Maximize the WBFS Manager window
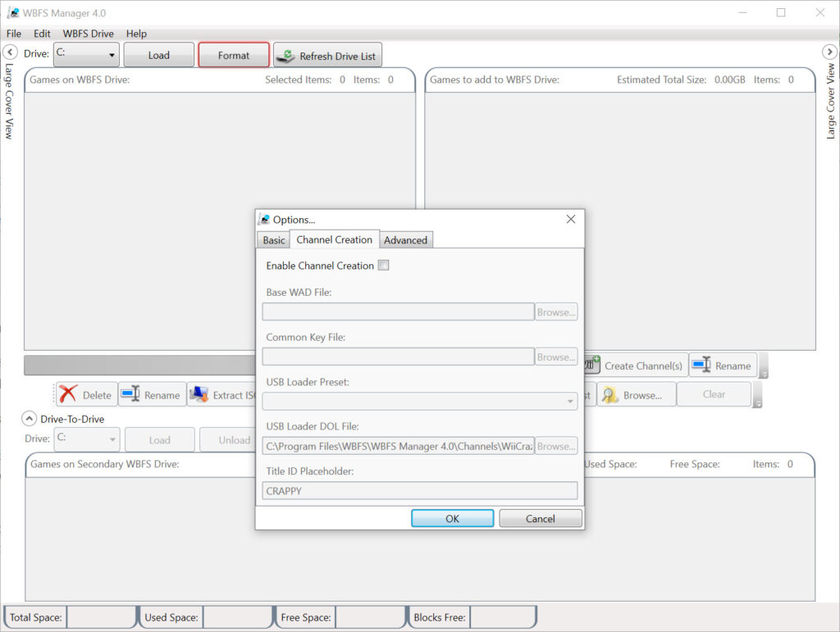This screenshot has width=840, height=632. tap(781, 12)
